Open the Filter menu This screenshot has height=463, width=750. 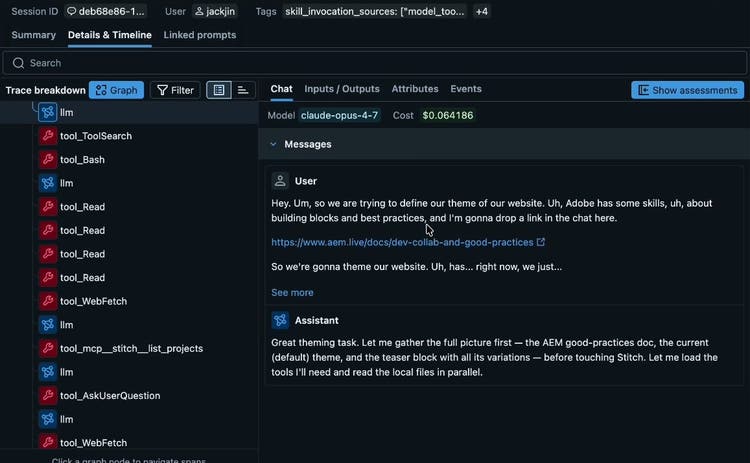(175, 90)
